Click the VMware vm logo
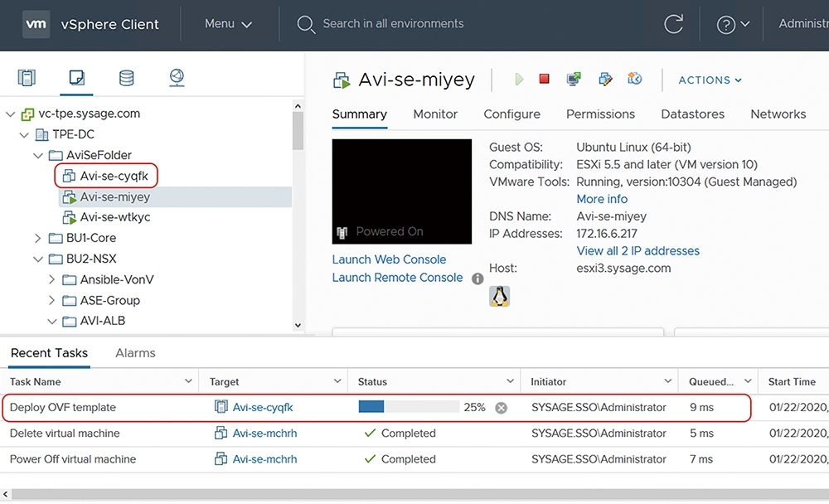 36,24
